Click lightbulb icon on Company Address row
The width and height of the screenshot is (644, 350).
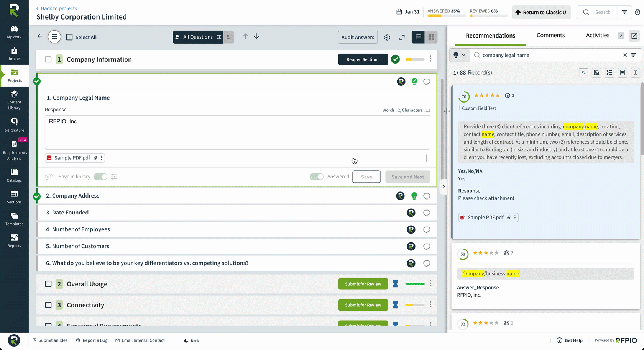click(x=414, y=196)
